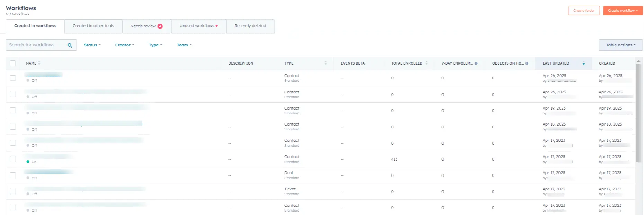644x215 pixels.
Task: Click total enrolled value 413
Action: (394, 159)
